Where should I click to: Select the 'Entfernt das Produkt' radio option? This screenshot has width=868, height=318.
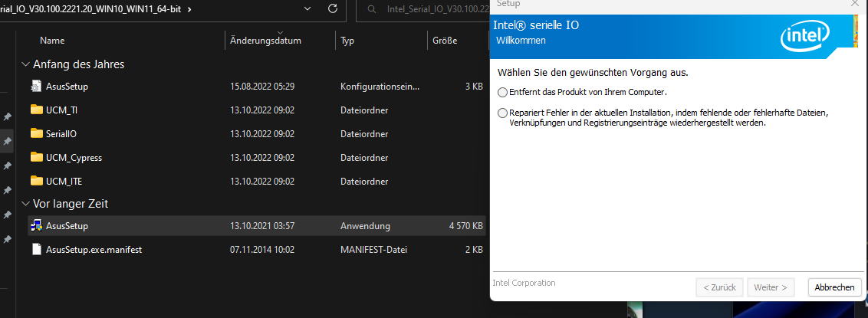pyautogui.click(x=503, y=92)
